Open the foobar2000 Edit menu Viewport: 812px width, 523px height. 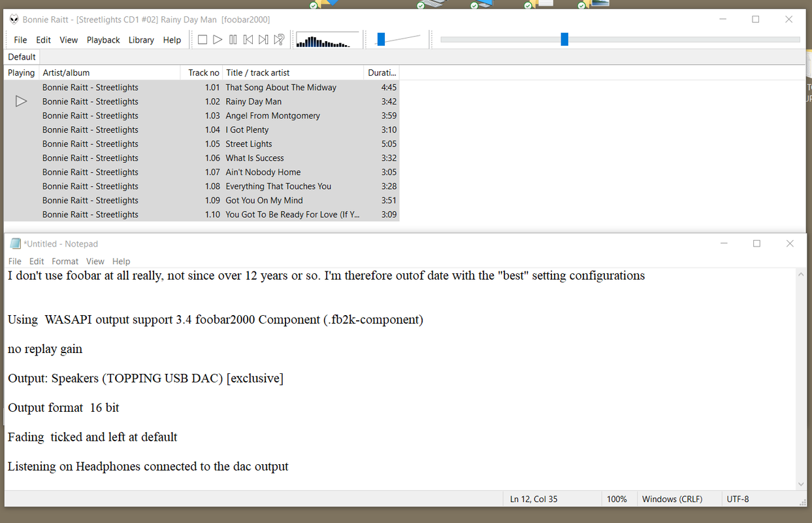click(x=43, y=40)
